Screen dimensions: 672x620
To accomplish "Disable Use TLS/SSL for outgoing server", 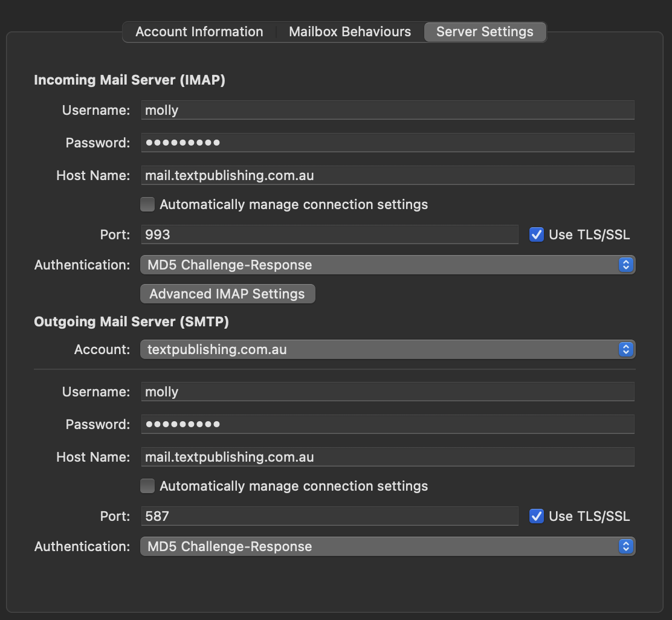I will (x=536, y=516).
